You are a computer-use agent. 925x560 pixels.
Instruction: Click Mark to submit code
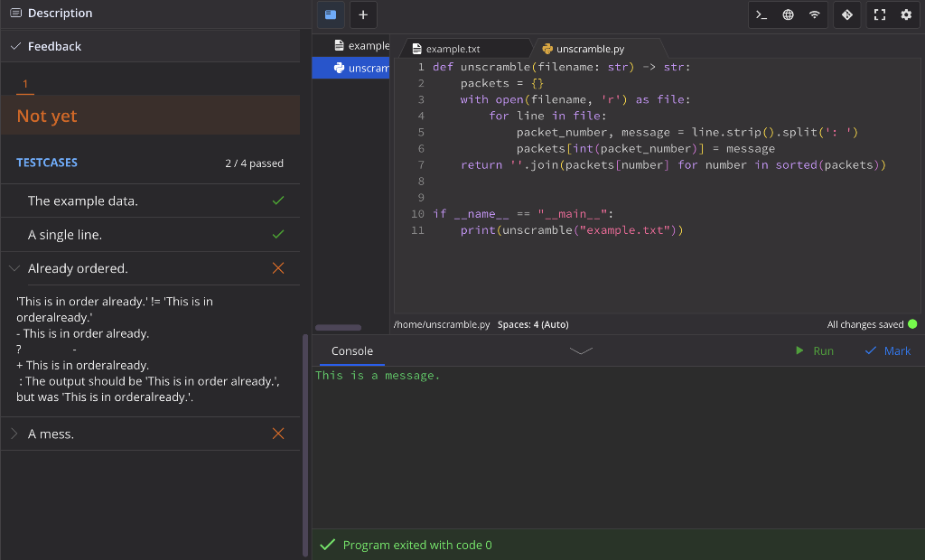click(x=888, y=350)
